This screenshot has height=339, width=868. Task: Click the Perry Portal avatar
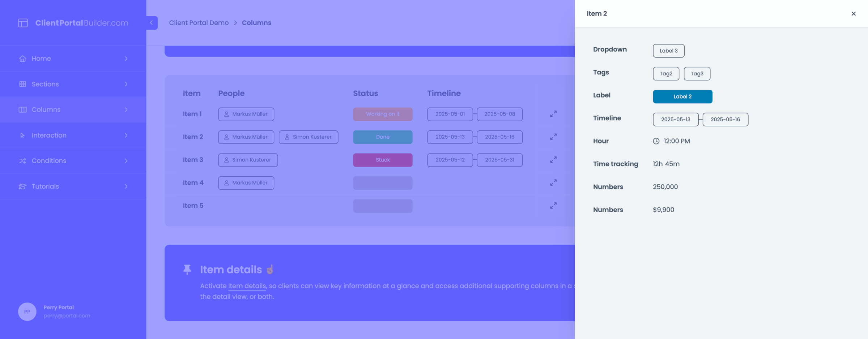pyautogui.click(x=27, y=311)
